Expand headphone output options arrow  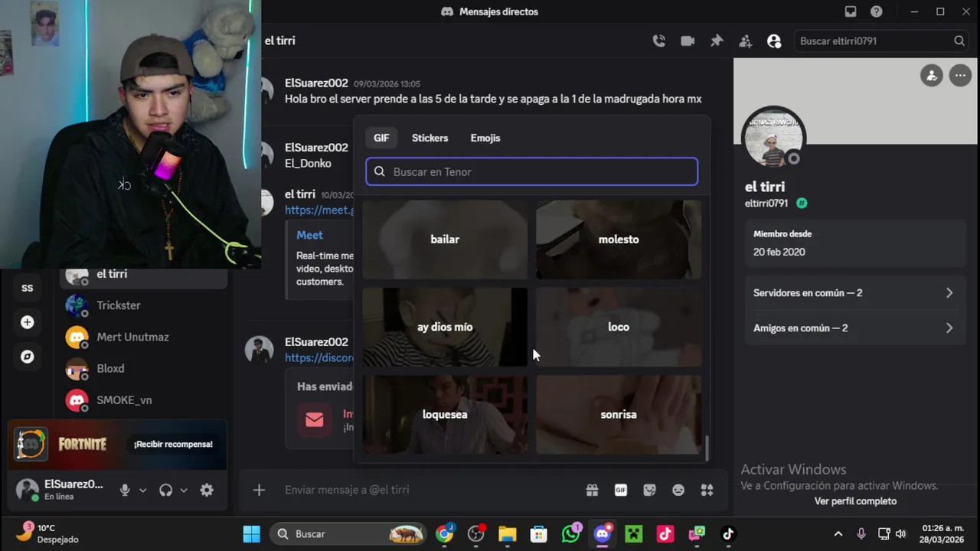[x=184, y=491]
